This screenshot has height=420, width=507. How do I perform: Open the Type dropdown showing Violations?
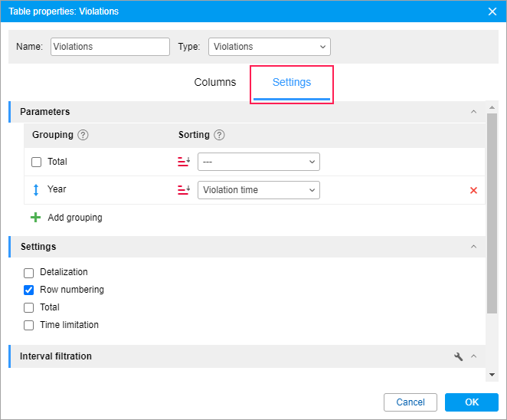[269, 47]
